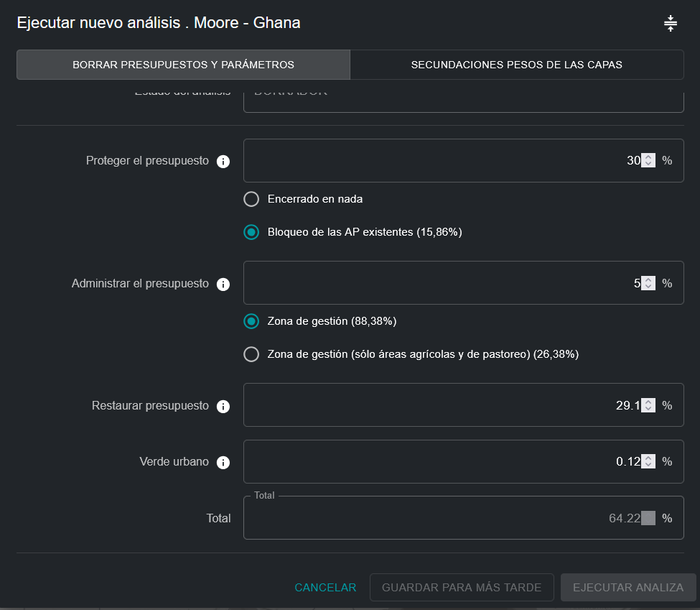Click the Verde urbano stepper arrows

(648, 461)
